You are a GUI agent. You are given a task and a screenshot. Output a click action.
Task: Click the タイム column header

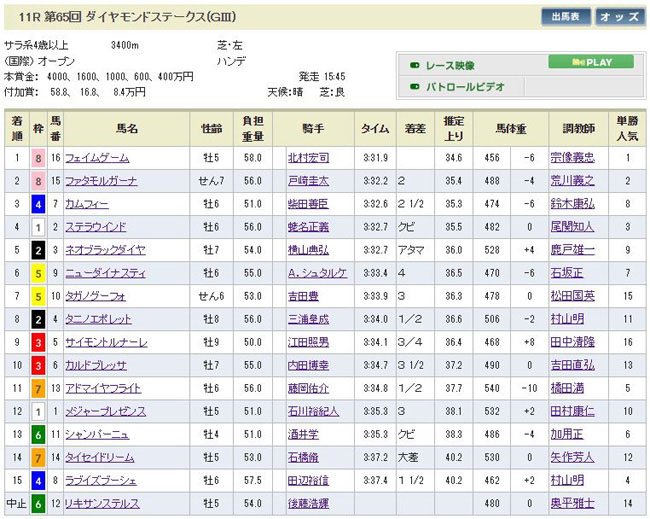click(x=375, y=129)
